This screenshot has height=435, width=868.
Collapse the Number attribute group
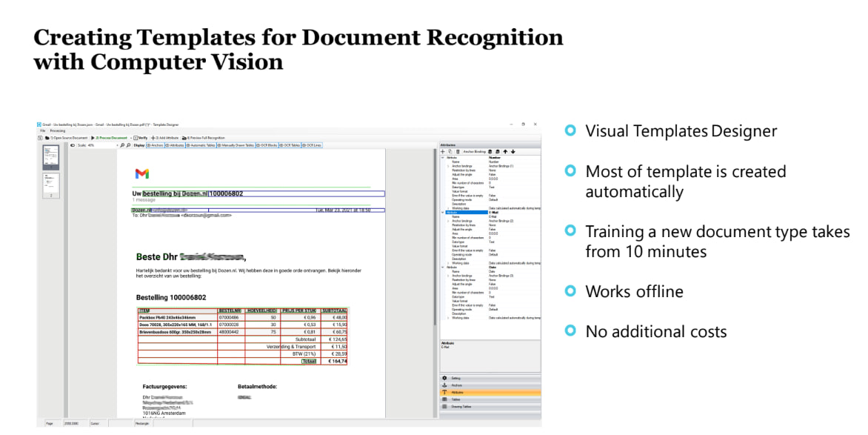pyautogui.click(x=442, y=157)
